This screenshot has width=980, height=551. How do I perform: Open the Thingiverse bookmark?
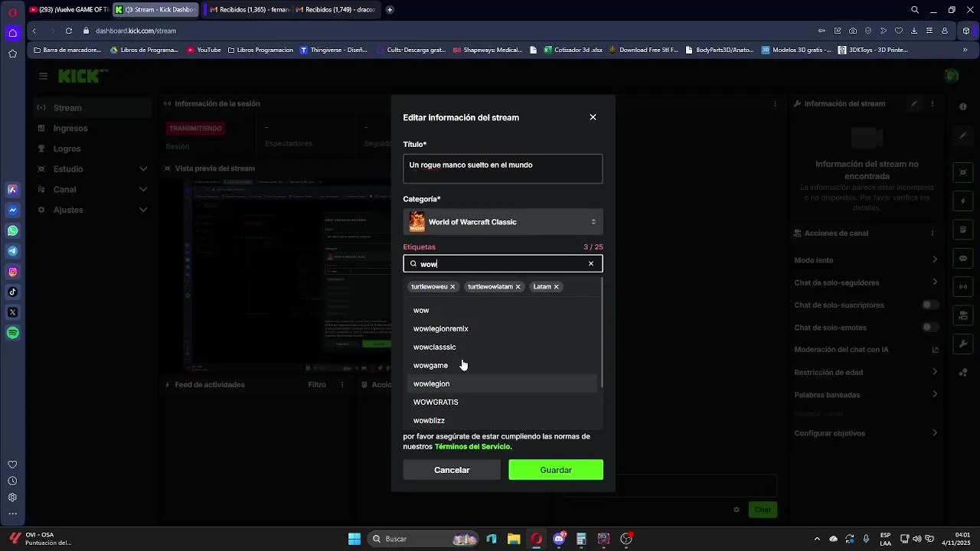coord(333,50)
